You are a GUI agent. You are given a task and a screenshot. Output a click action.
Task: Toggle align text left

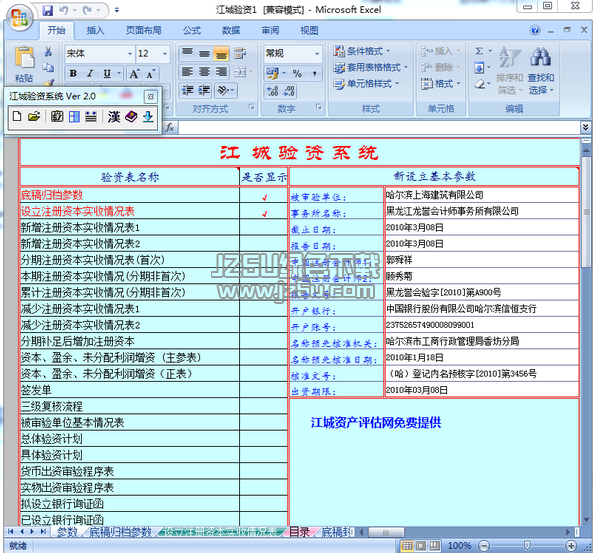[188, 71]
